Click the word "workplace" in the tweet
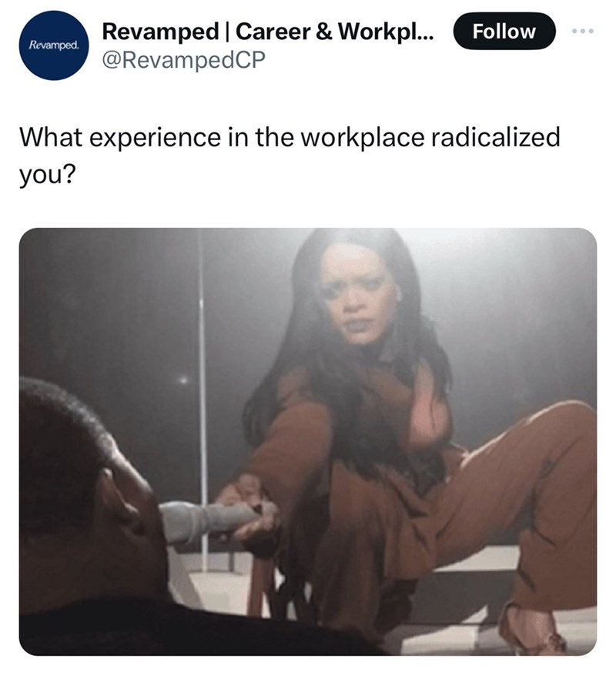Viewport: 616px width, 676px height. click(362, 137)
